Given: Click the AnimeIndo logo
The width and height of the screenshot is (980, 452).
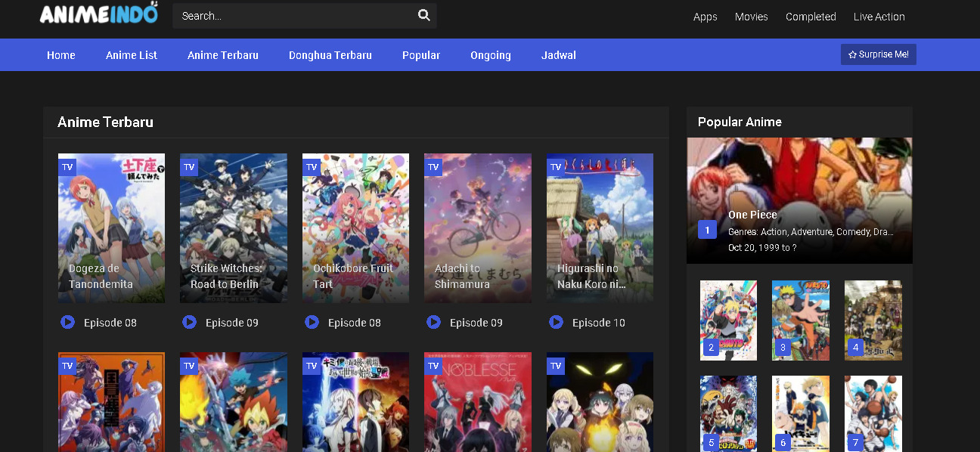Looking at the screenshot, I should click(100, 14).
